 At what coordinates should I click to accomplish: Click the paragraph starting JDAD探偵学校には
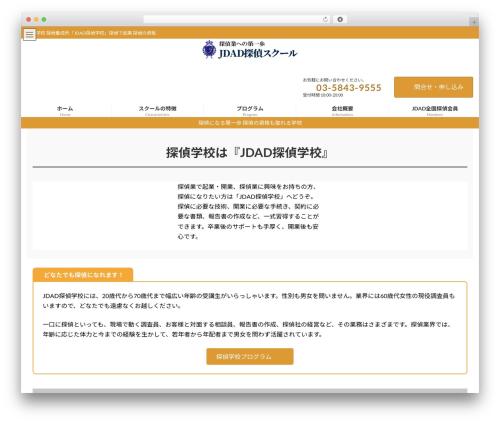point(248,301)
